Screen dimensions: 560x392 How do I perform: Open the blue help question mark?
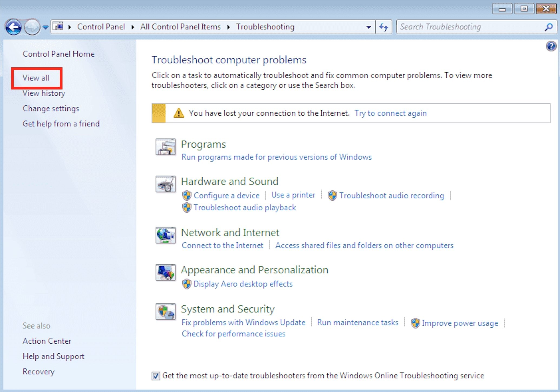click(551, 46)
